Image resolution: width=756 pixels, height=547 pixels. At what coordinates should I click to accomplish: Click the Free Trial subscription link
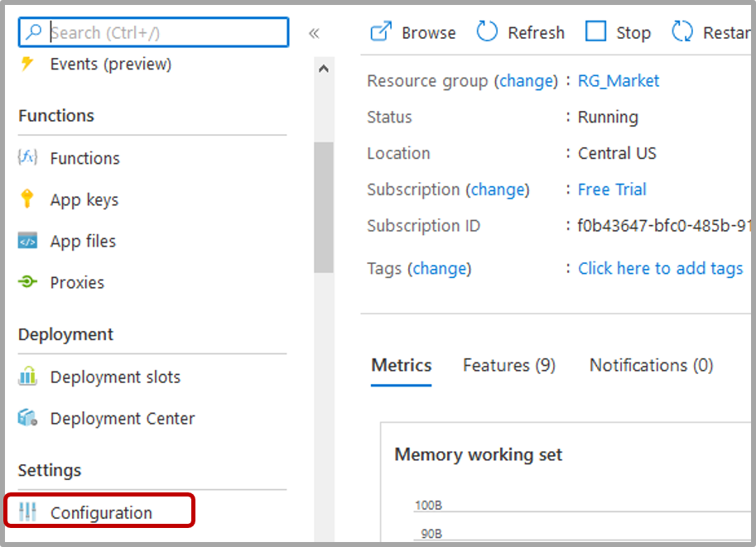612,190
